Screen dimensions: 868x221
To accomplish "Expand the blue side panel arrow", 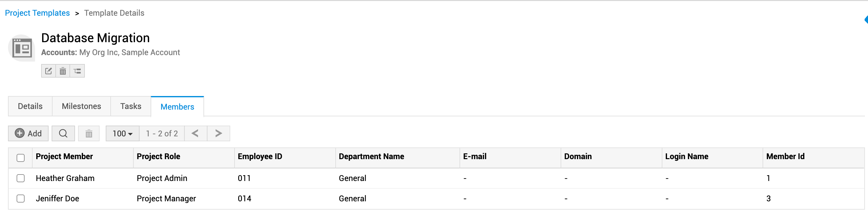I will coord(866,20).
